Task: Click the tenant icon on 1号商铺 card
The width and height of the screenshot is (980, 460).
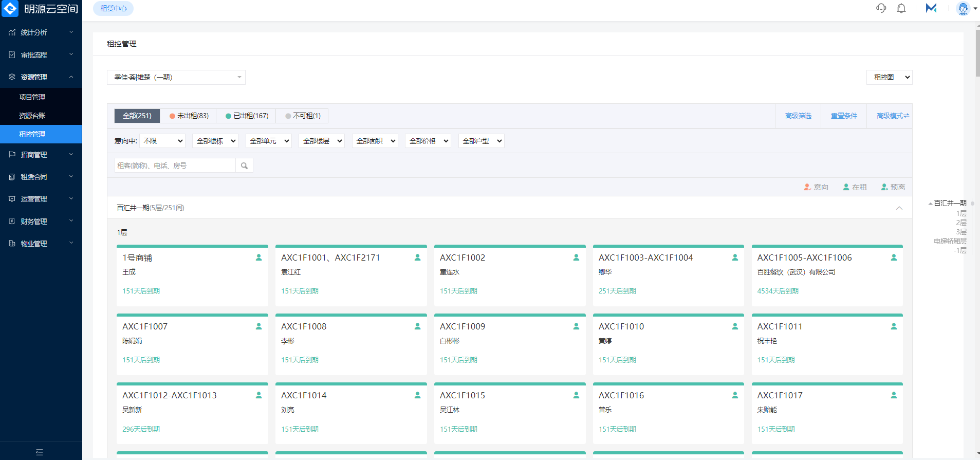Action: tap(259, 257)
